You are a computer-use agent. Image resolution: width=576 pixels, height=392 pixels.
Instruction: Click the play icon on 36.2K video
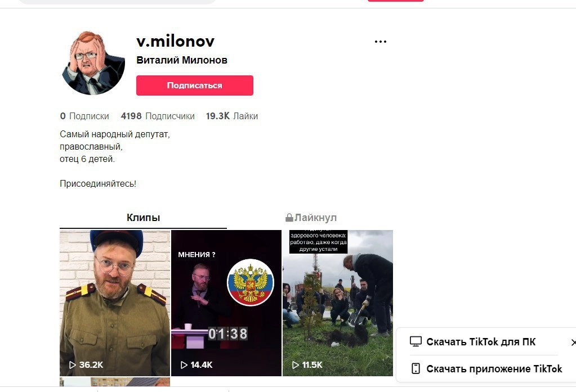pyautogui.click(x=73, y=365)
